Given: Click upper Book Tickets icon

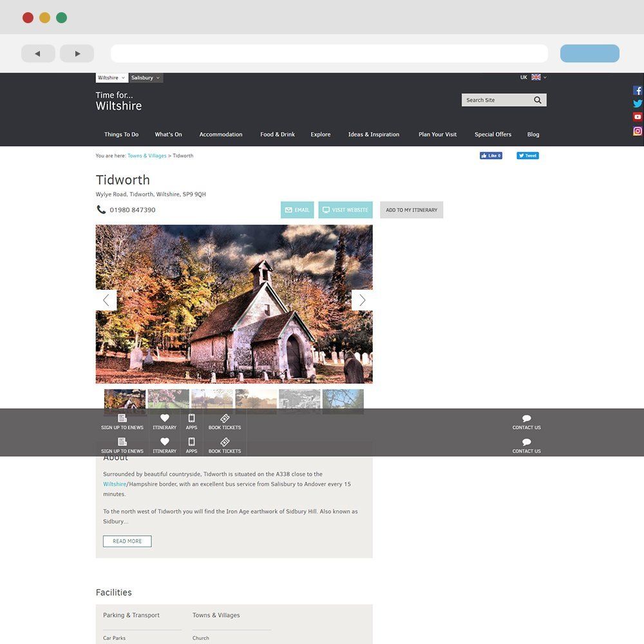Looking at the screenshot, I should (225, 418).
